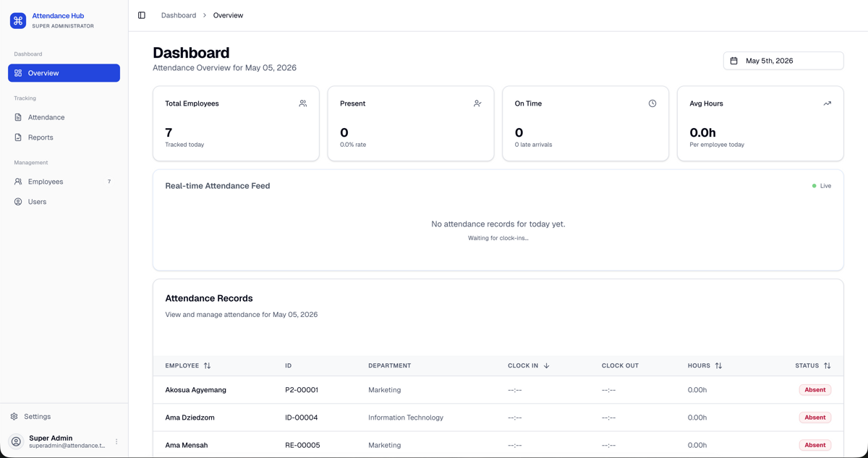Click the Employee column sort arrows
Viewport: 868px width, 458px height.
[x=207, y=366]
